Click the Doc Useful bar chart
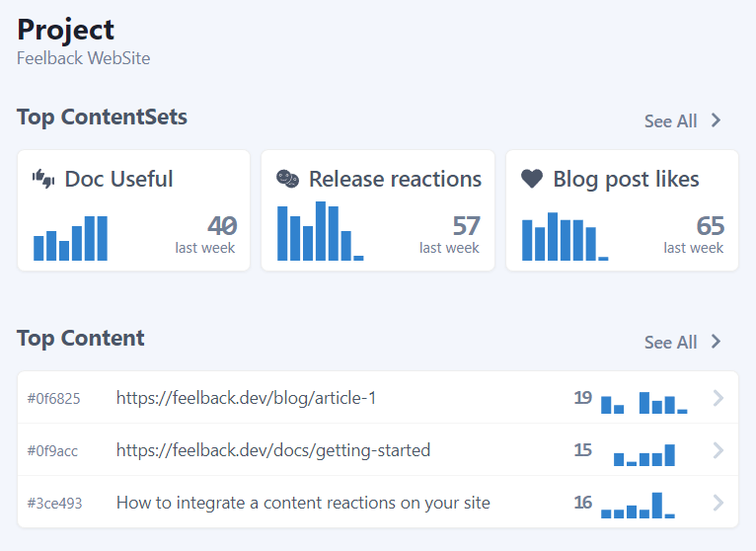 coord(70,238)
